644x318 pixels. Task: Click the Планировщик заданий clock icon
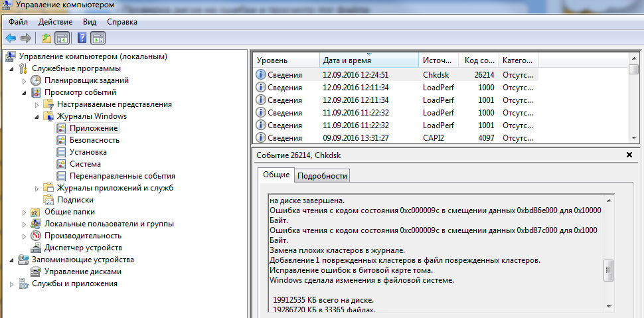[x=36, y=80]
